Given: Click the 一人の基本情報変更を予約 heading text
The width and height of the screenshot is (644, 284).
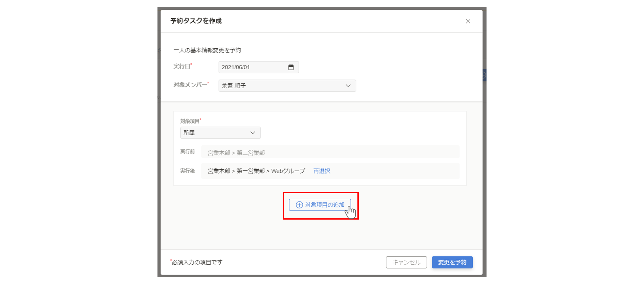Looking at the screenshot, I should [207, 50].
